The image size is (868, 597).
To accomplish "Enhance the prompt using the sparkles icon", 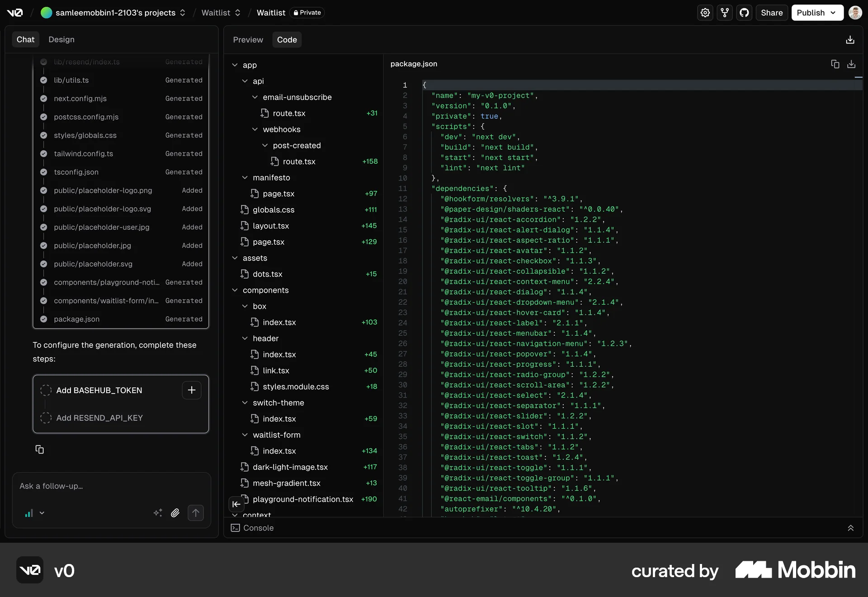I will 158,513.
